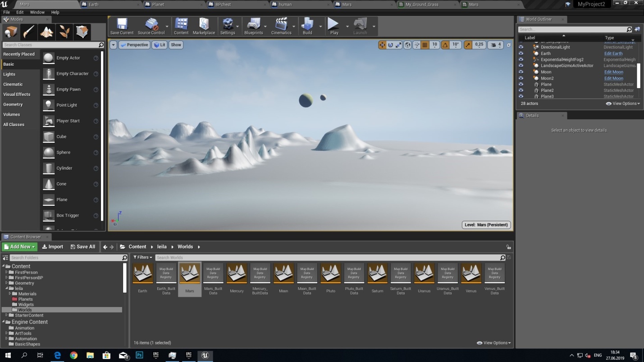Activate Landscape mode mountain icon

click(x=46, y=32)
